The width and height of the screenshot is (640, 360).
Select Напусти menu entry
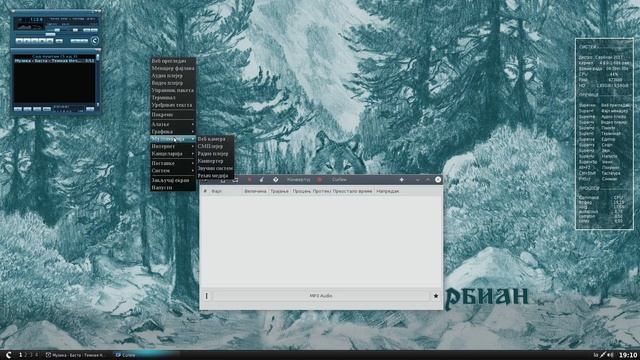[x=173, y=187]
